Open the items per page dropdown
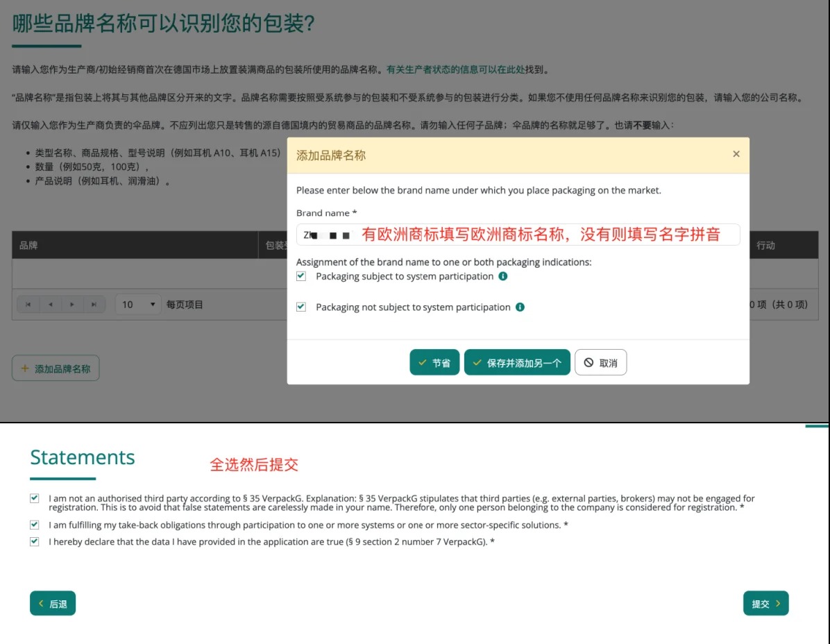Viewport: 830px width, 644px height. 139,305
